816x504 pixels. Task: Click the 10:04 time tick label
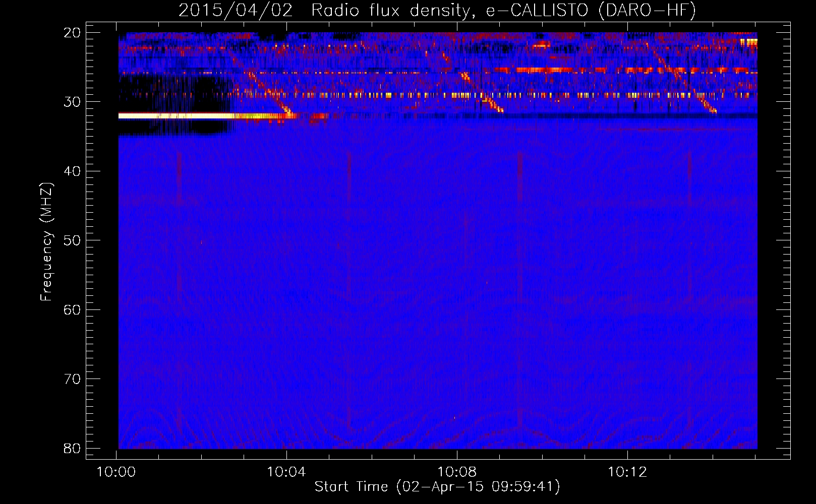coord(286,472)
